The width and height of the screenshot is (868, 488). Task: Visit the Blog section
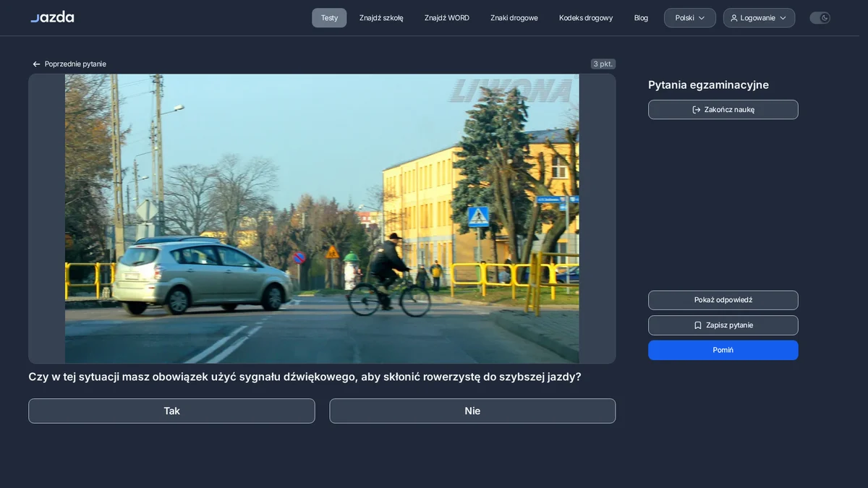point(641,18)
